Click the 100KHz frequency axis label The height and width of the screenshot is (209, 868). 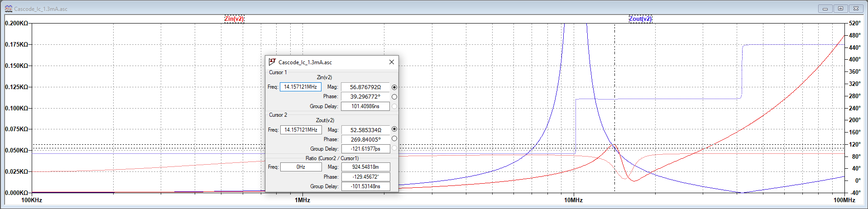32,200
